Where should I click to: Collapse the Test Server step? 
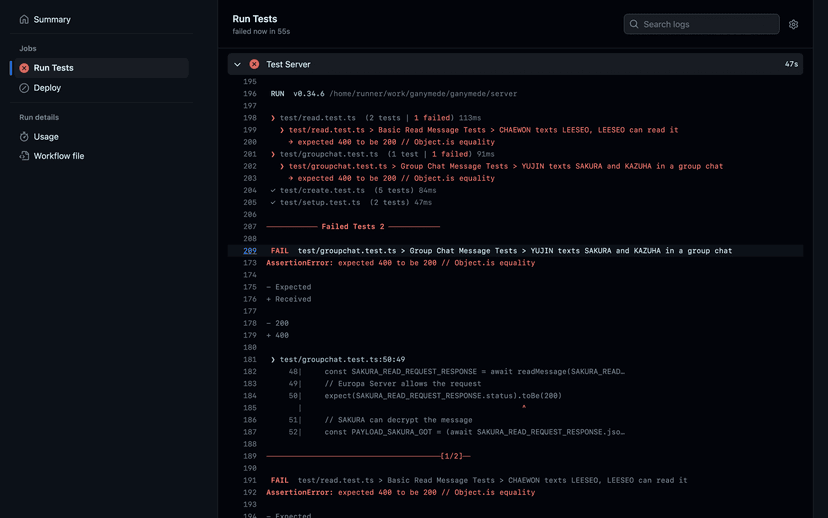237,64
